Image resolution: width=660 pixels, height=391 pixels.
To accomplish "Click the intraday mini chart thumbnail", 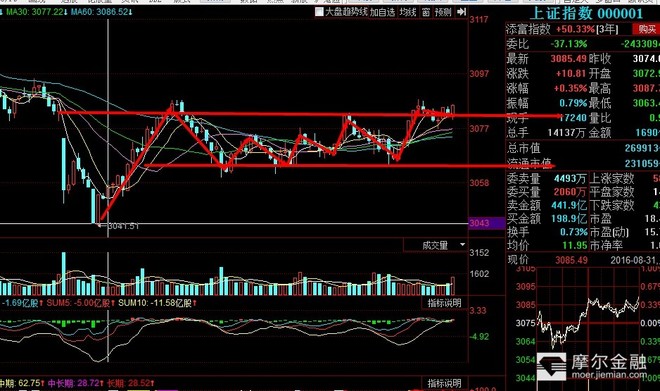I will (588, 322).
